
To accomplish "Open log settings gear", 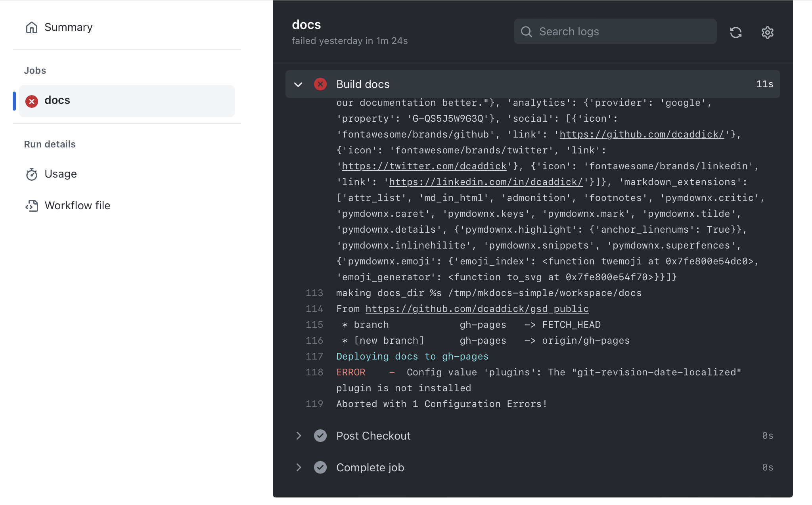I will (768, 32).
